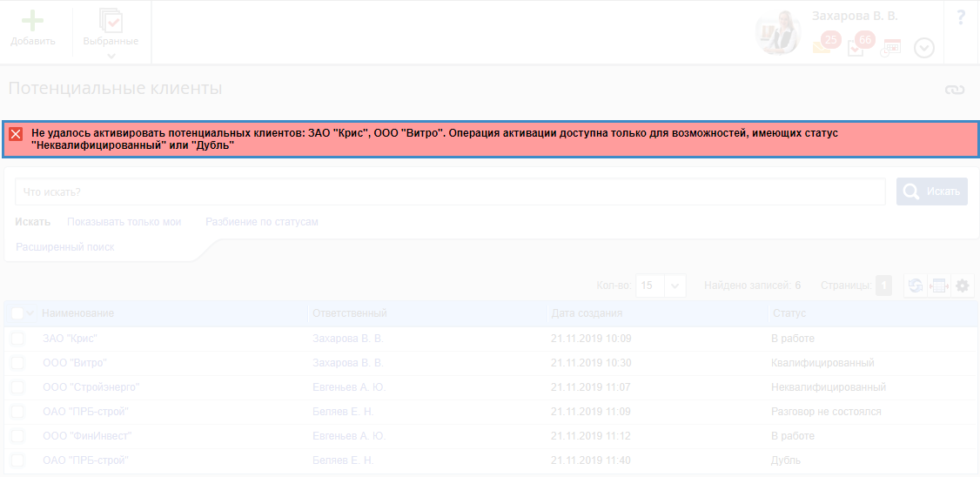Open the help question mark icon

click(961, 17)
